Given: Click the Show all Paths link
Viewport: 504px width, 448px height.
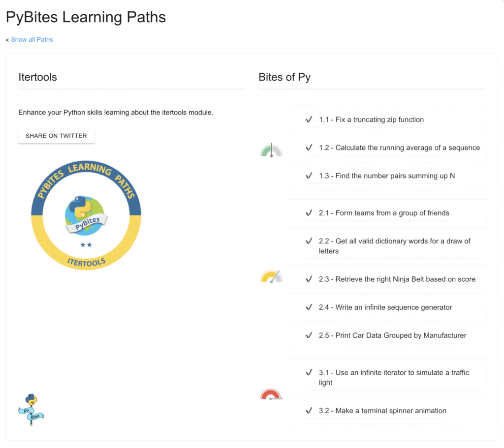Looking at the screenshot, I should (31, 39).
